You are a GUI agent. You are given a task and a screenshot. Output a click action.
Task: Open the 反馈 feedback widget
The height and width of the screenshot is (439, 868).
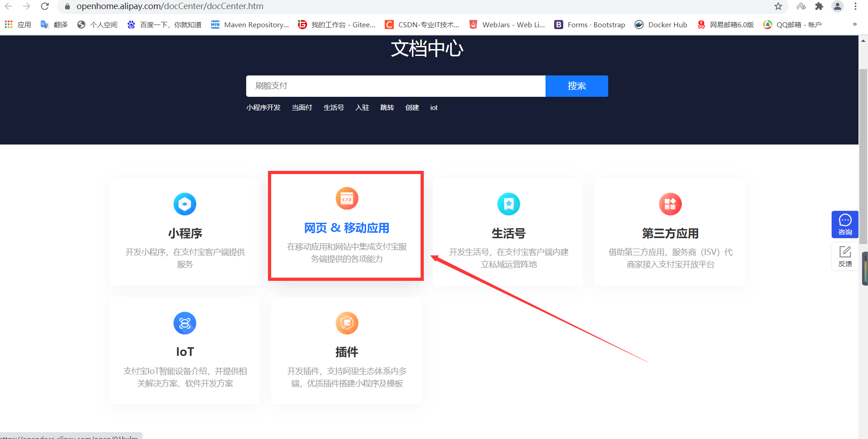coord(845,256)
